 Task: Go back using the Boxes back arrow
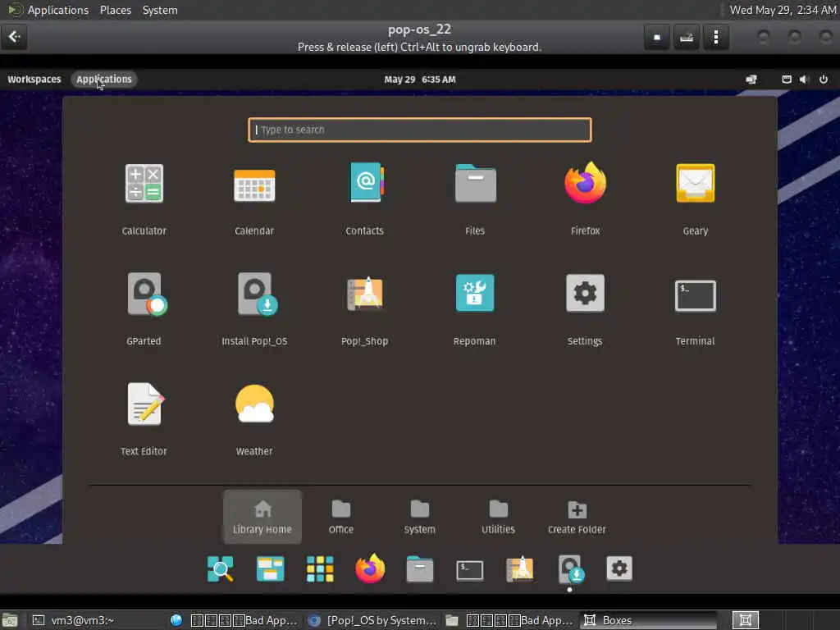(x=14, y=36)
